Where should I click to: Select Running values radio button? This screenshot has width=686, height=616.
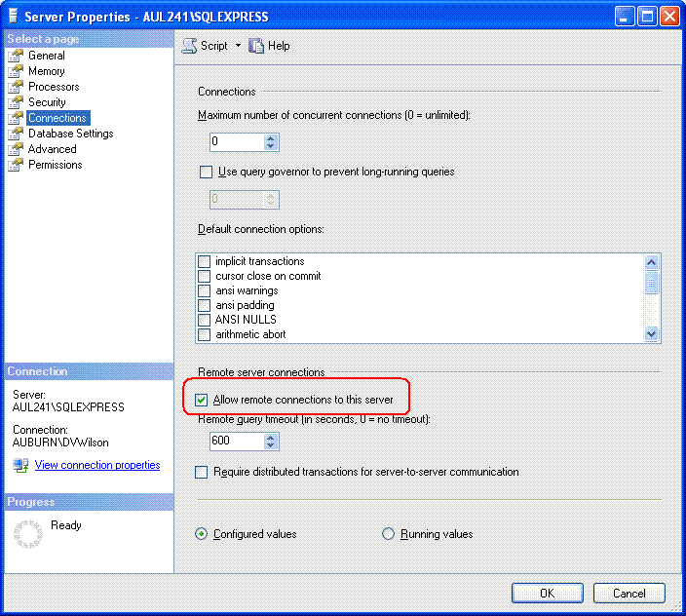389,534
